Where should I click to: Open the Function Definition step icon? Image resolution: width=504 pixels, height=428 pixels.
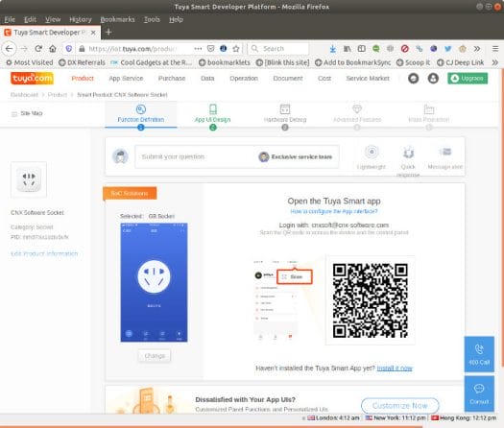[141, 109]
